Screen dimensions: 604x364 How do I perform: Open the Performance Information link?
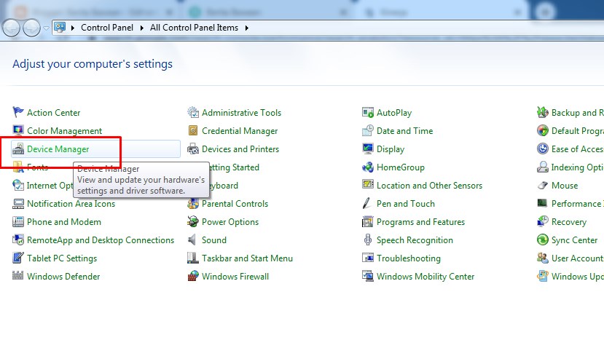tap(578, 204)
